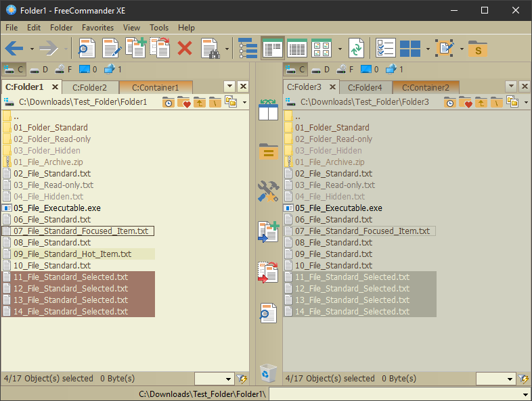Switch to C:Container2 tab
Image resolution: width=532 pixels, height=401 pixels.
[x=426, y=87]
